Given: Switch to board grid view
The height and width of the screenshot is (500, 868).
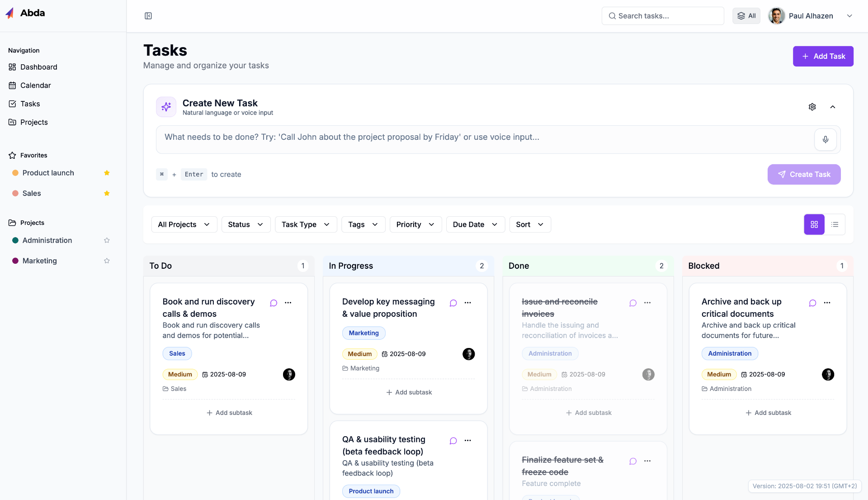Looking at the screenshot, I should [814, 224].
